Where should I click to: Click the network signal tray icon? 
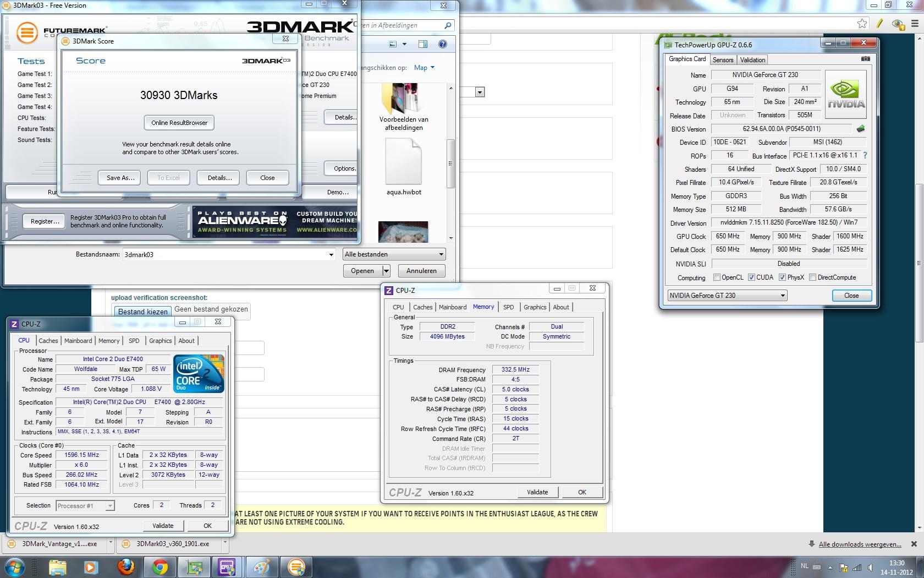[x=856, y=568]
